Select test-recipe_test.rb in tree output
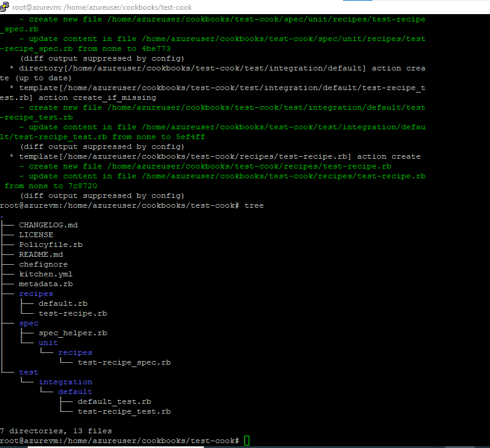 (x=124, y=411)
